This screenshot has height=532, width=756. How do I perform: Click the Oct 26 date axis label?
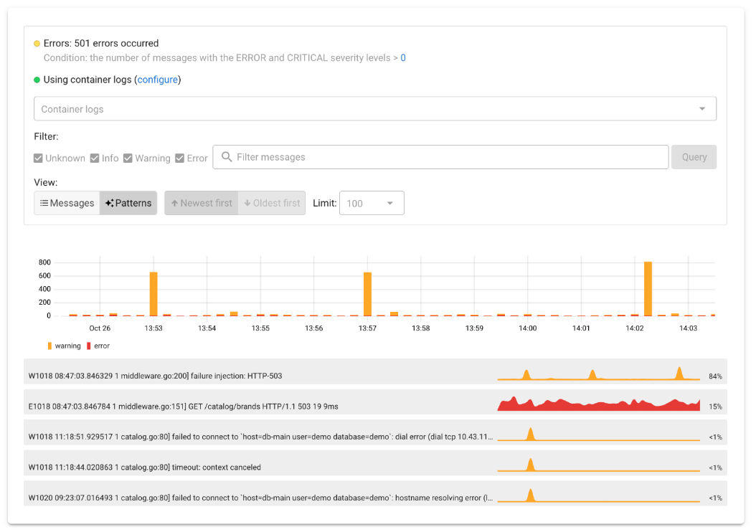(100, 328)
